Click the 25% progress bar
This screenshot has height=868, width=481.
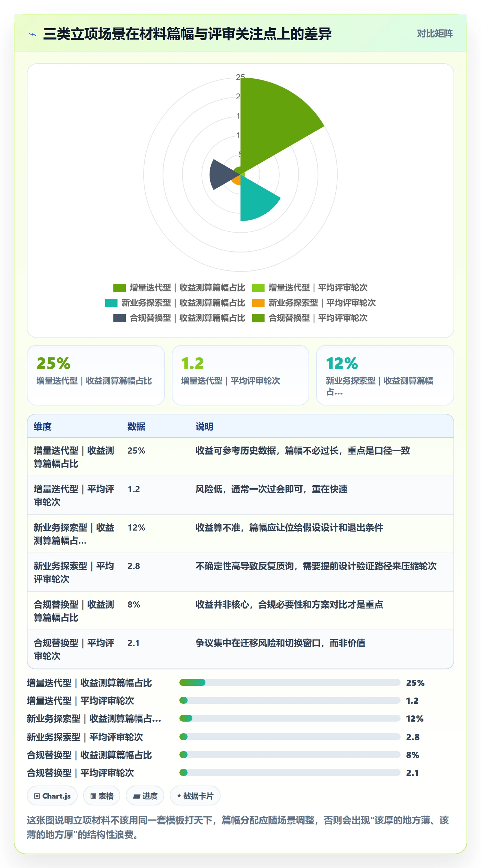point(290,682)
